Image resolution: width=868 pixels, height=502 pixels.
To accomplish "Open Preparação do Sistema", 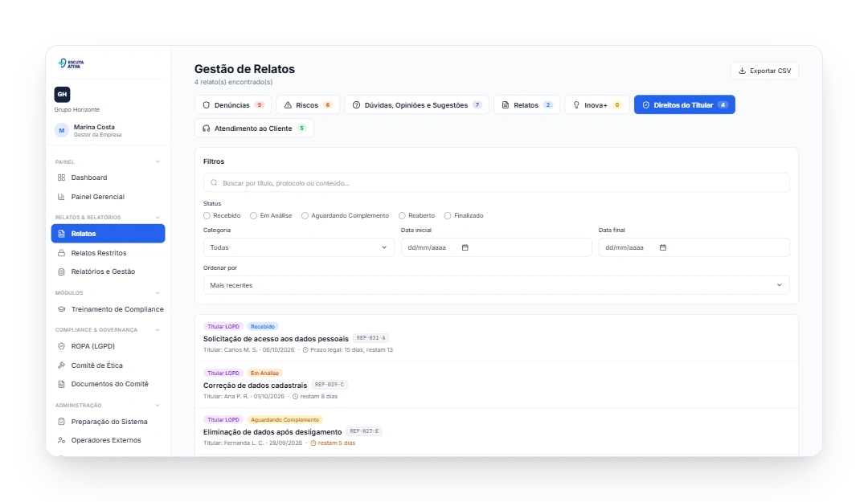I will coord(108,422).
